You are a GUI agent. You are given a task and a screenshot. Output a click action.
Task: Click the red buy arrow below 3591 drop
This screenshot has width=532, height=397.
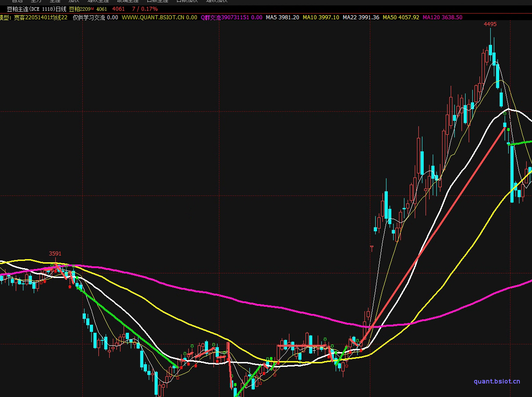point(70,286)
